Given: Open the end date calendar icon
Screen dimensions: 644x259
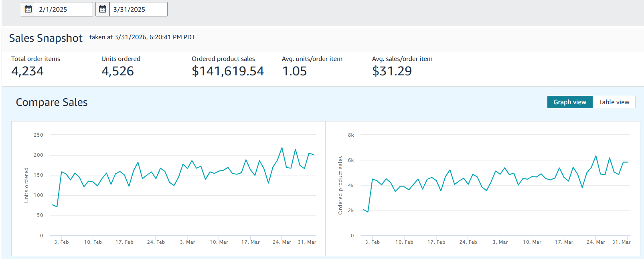Looking at the screenshot, I should click(103, 9).
